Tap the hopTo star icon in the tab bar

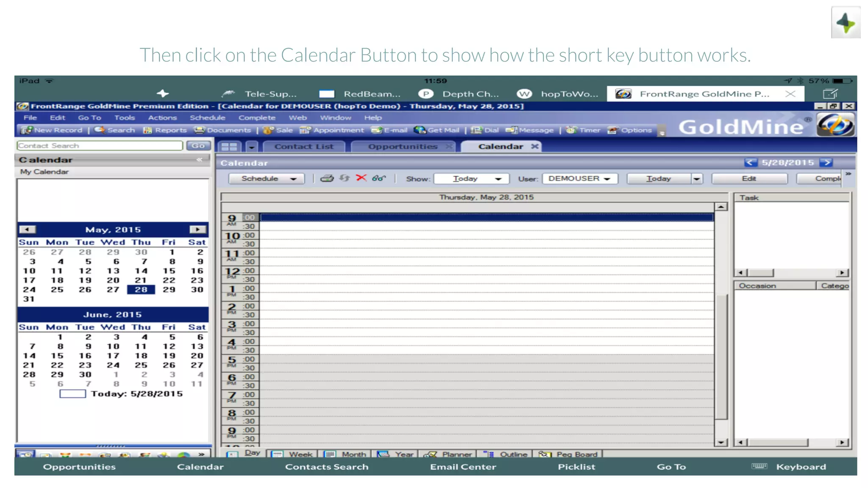tap(163, 94)
